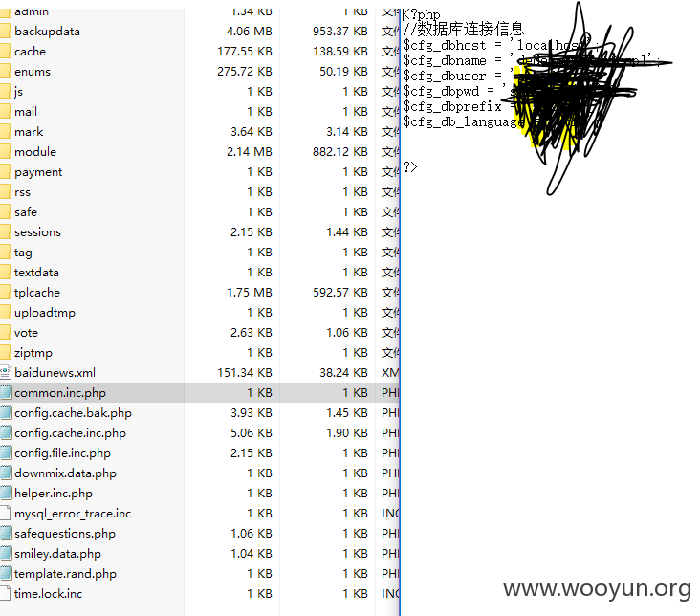The image size is (700, 616).
Task: Select the uploadtmp folder name
Action: [x=45, y=313]
